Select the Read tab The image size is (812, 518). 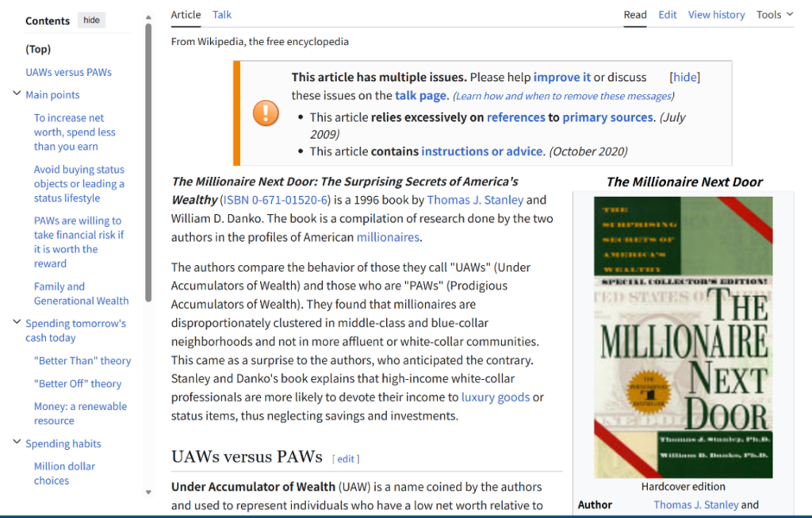pos(635,14)
